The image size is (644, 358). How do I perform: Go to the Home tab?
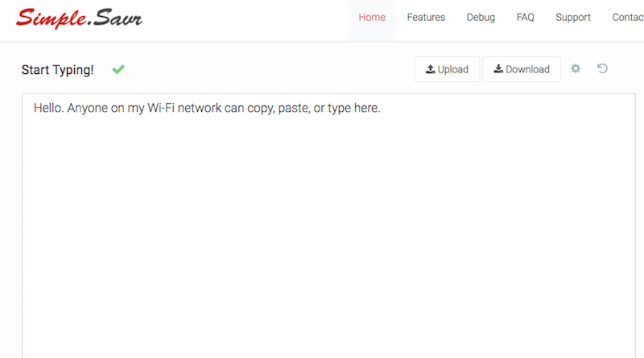[372, 18]
